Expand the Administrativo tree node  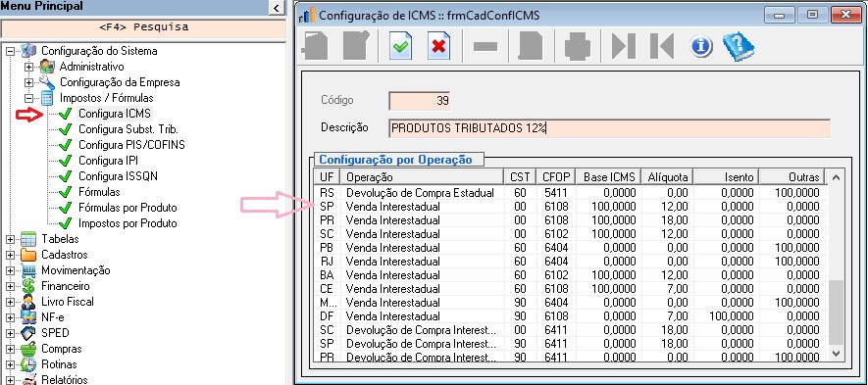click(x=28, y=67)
